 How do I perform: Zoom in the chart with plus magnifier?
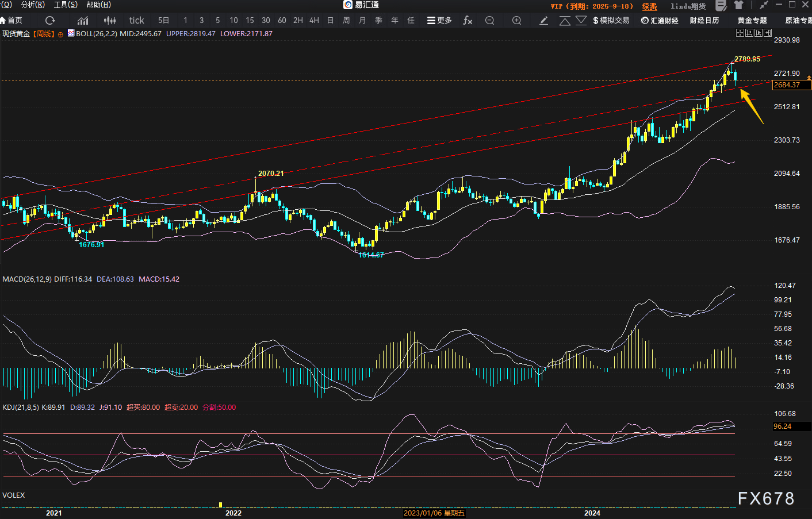[x=516, y=21]
